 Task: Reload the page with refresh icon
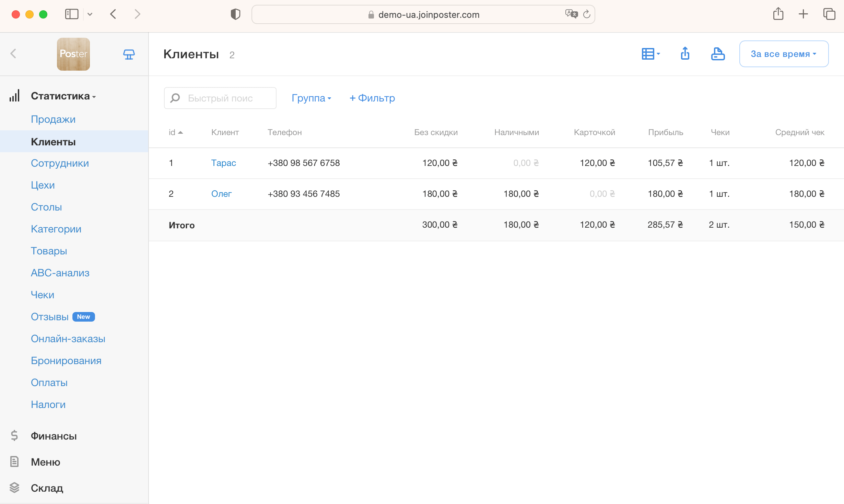pos(587,14)
